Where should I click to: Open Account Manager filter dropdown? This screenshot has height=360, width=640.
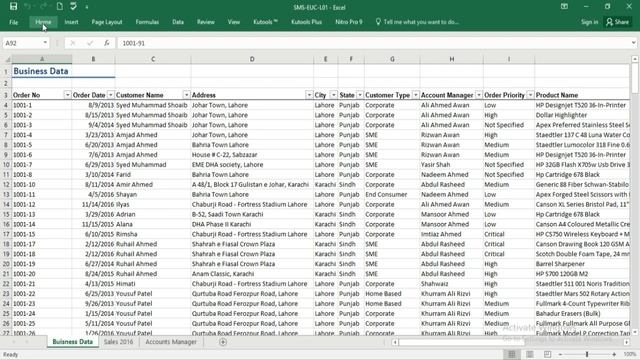coord(479,95)
